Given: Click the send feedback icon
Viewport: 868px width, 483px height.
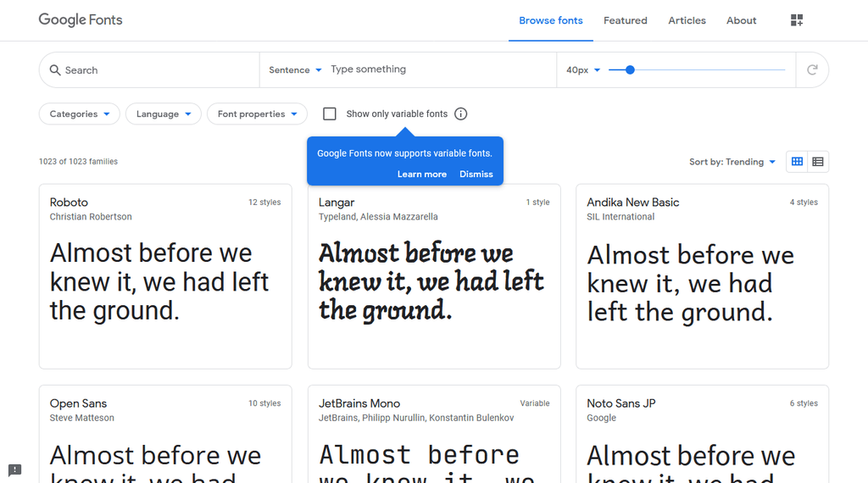Looking at the screenshot, I should [x=15, y=470].
